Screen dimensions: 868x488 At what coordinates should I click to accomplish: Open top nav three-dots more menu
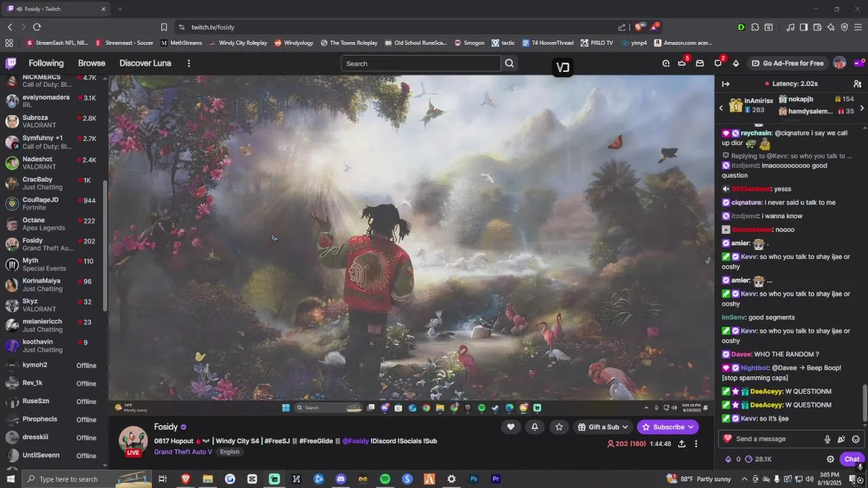click(189, 63)
